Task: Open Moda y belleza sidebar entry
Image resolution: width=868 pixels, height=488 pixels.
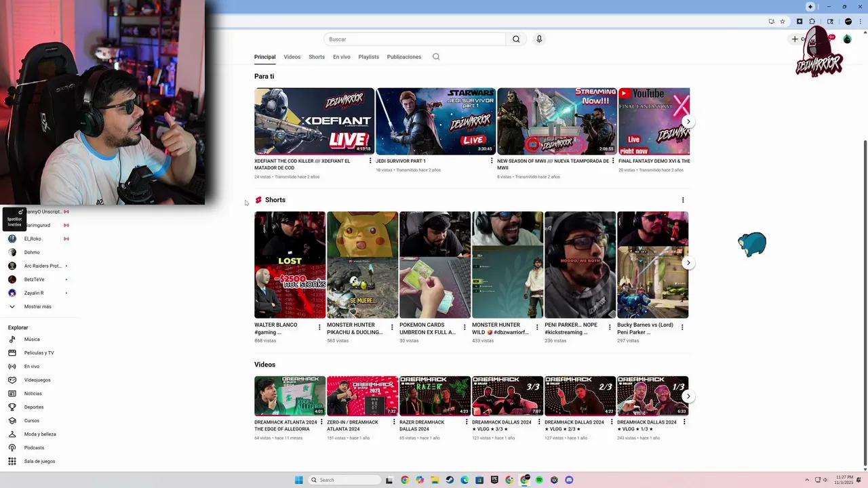Action: click(x=40, y=434)
